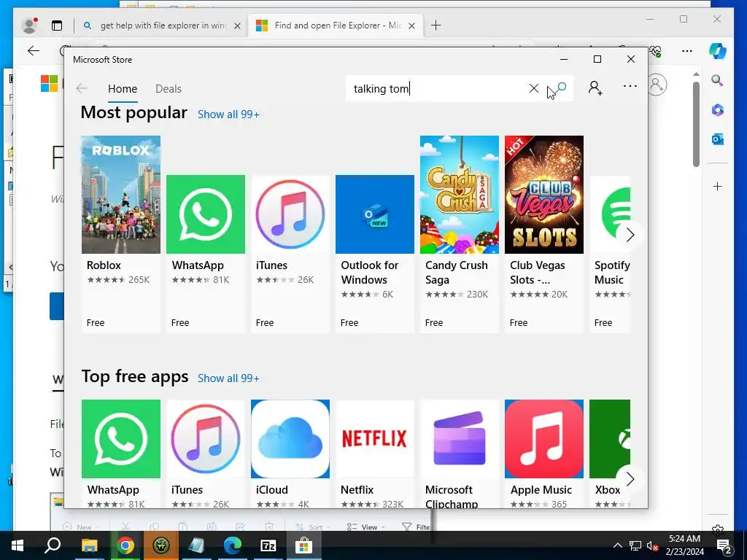Open Edge Settings and more menu
747x560 pixels.
tap(687, 51)
